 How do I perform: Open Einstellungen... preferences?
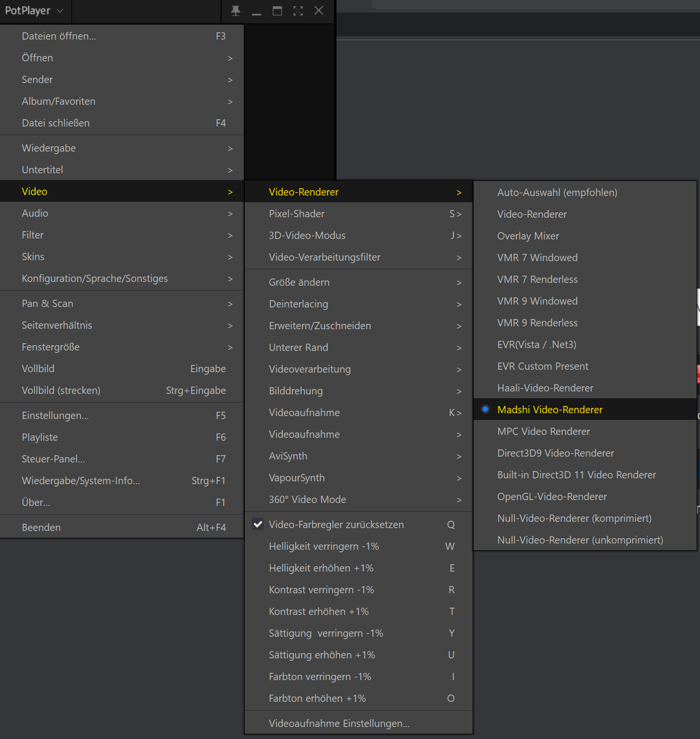(x=122, y=415)
